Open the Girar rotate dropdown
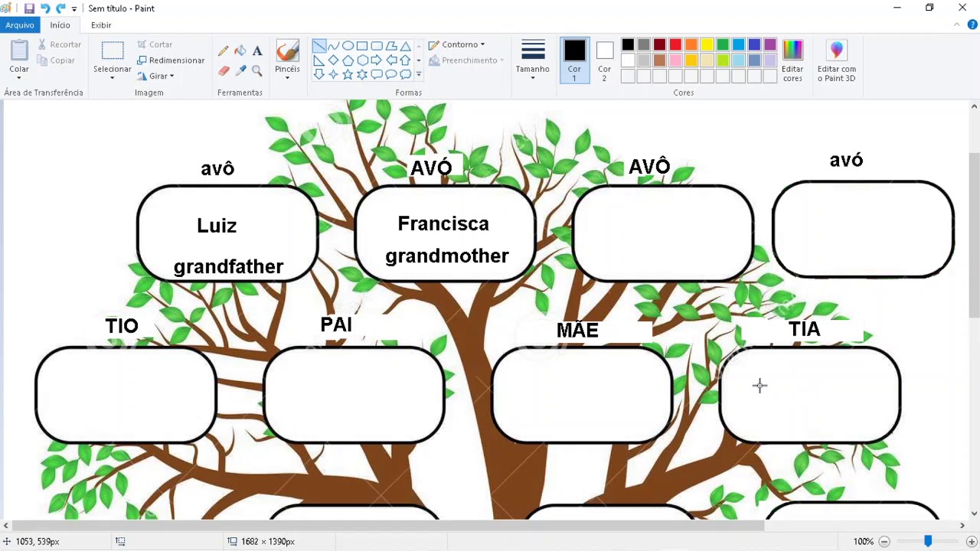Image resolution: width=980 pixels, height=551 pixels. [155, 76]
